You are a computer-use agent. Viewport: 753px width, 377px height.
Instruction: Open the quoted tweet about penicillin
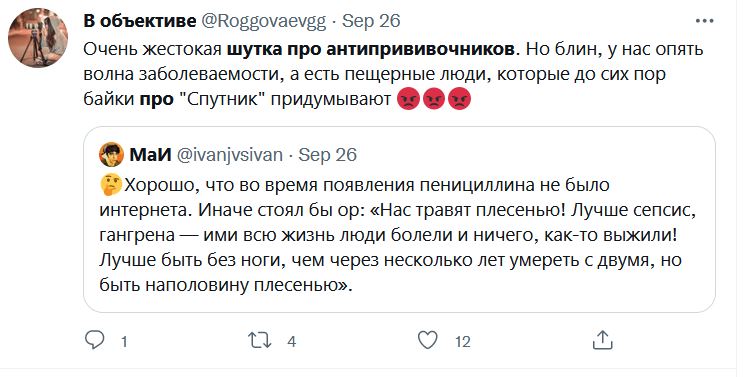coord(400,219)
